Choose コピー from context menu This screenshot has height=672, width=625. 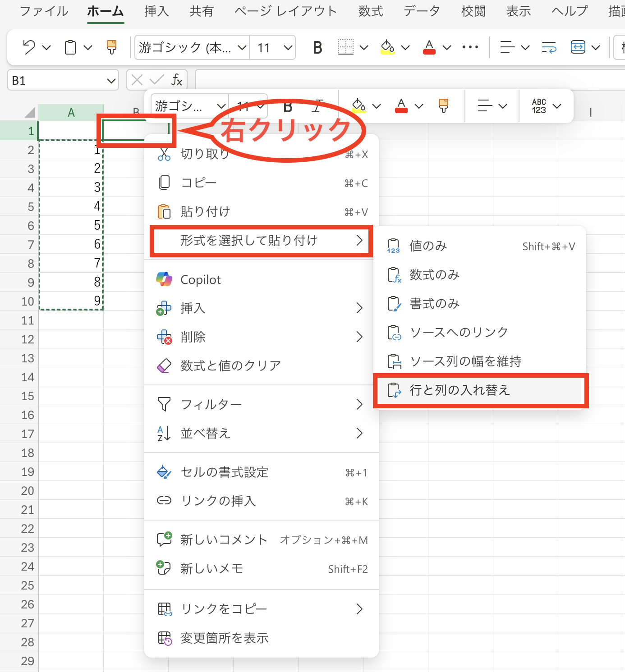pyautogui.click(x=262, y=183)
